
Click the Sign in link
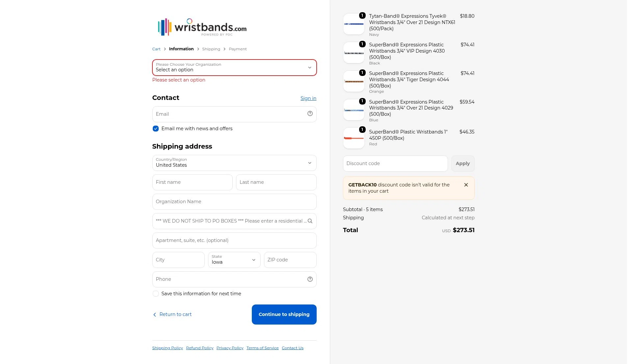point(308,98)
